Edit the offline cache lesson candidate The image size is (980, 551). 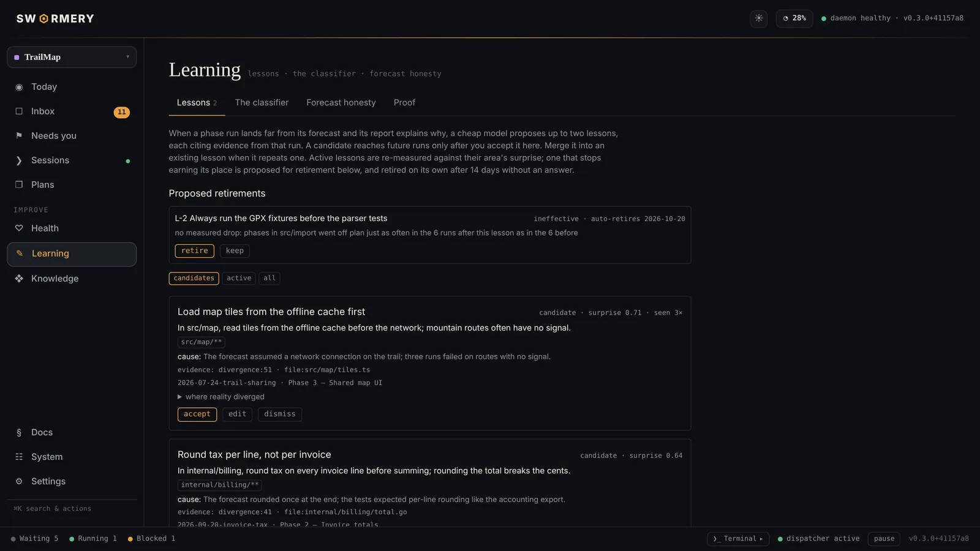(237, 414)
